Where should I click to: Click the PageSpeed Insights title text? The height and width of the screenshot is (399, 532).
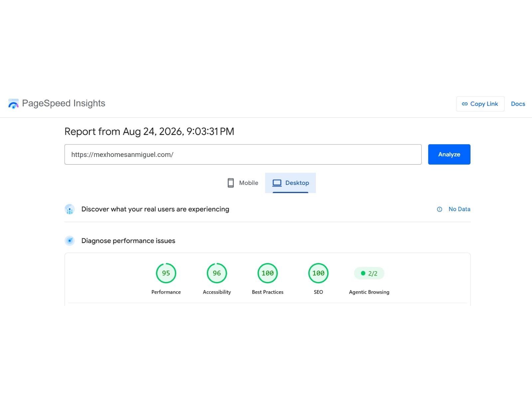tap(64, 103)
